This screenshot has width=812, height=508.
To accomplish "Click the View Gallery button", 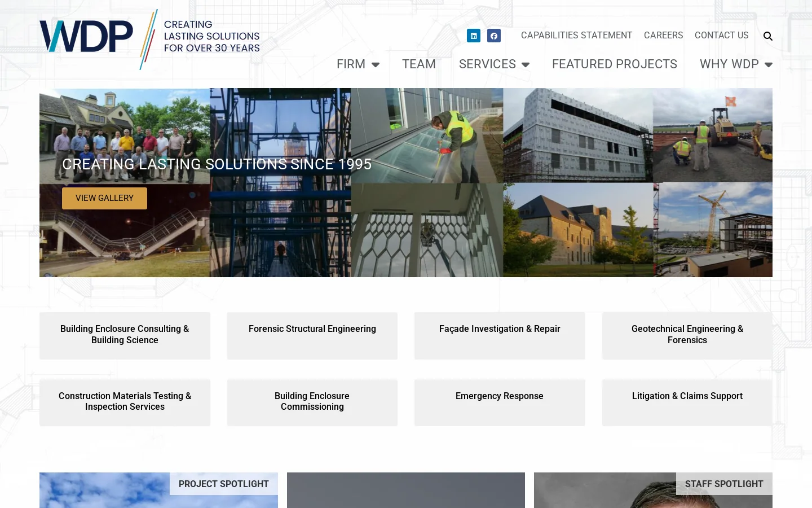I will pyautogui.click(x=104, y=198).
